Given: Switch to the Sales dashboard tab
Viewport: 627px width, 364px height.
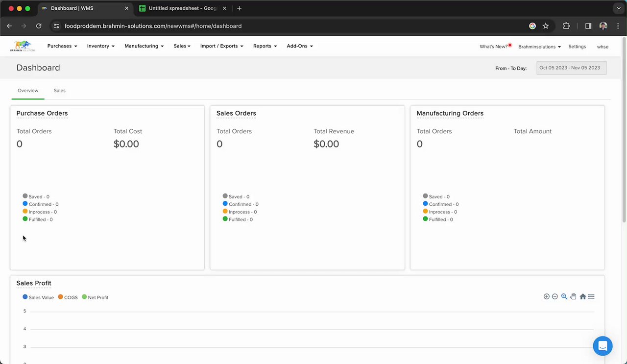Looking at the screenshot, I should [x=59, y=91].
